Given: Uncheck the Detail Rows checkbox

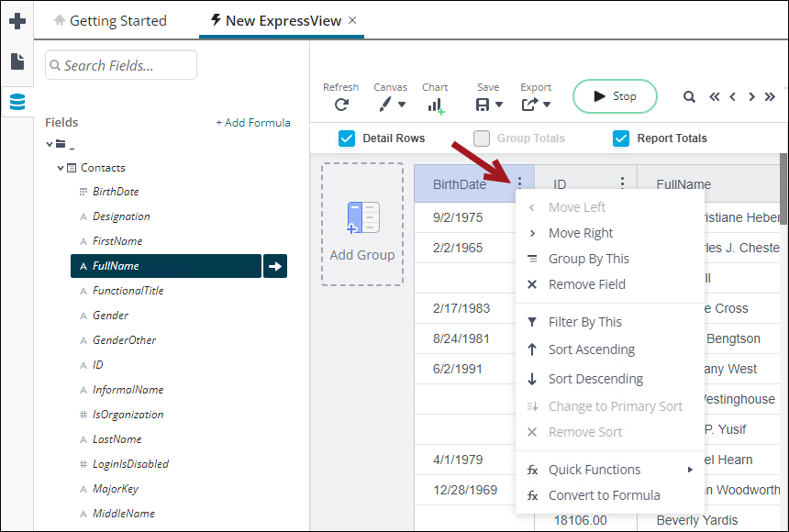Looking at the screenshot, I should (x=347, y=139).
